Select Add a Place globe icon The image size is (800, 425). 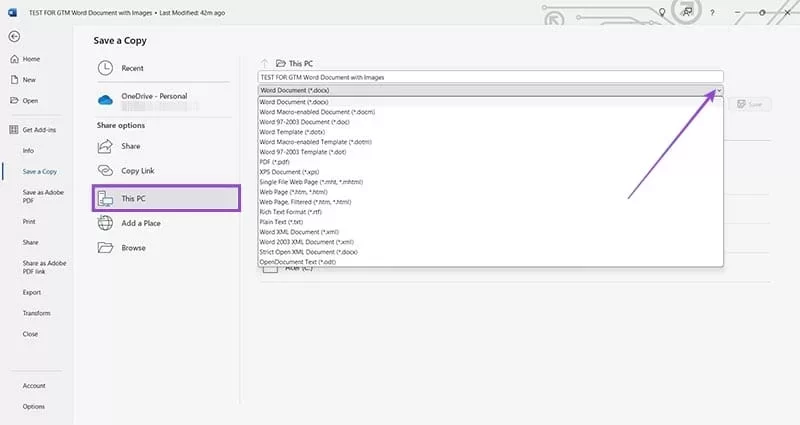tap(107, 223)
